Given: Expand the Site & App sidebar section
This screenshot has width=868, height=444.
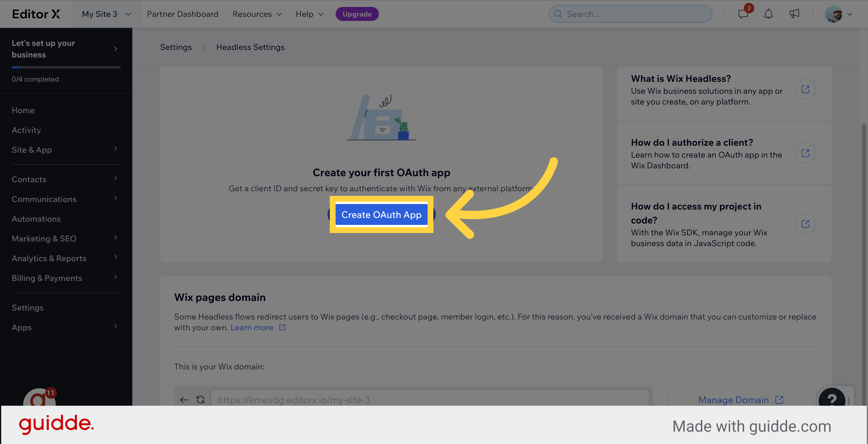Looking at the screenshot, I should [66, 150].
